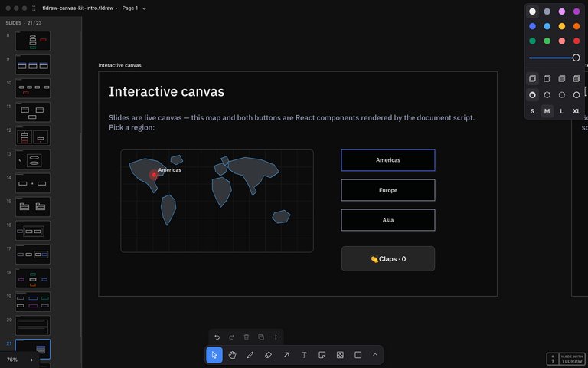Screen dimensions: 588x368
Task: Set fill style to solid
Action: (562, 78)
